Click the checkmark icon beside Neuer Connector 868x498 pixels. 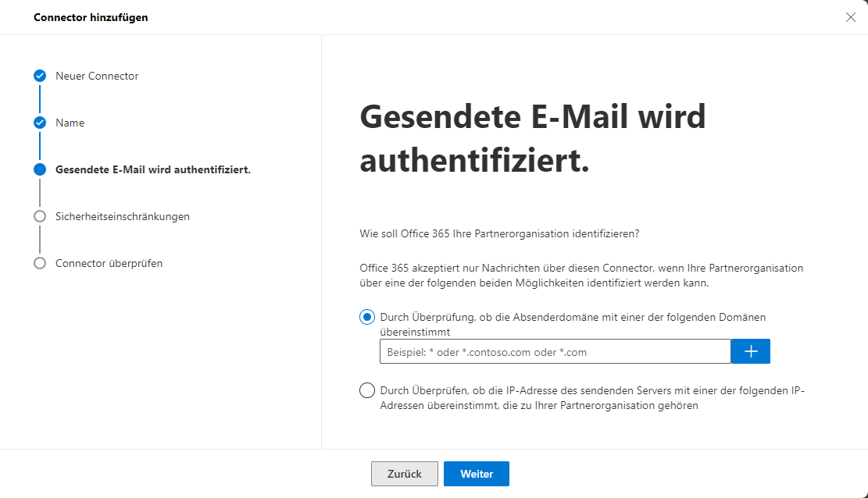[x=40, y=76]
